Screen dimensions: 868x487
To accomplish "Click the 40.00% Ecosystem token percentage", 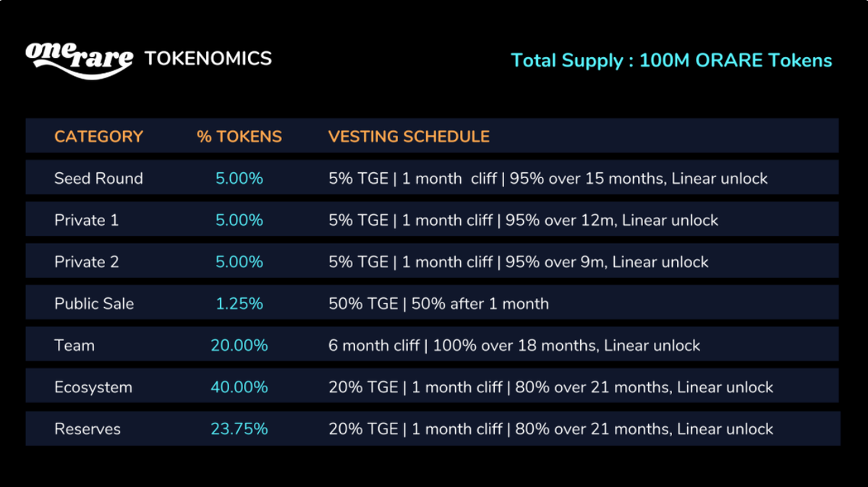I will click(239, 387).
